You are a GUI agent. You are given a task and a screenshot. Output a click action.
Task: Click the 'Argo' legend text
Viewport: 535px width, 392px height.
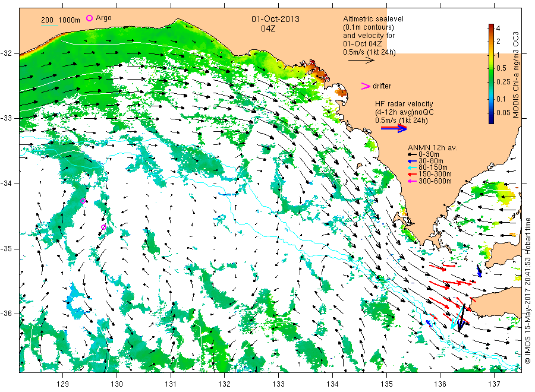[103, 18]
